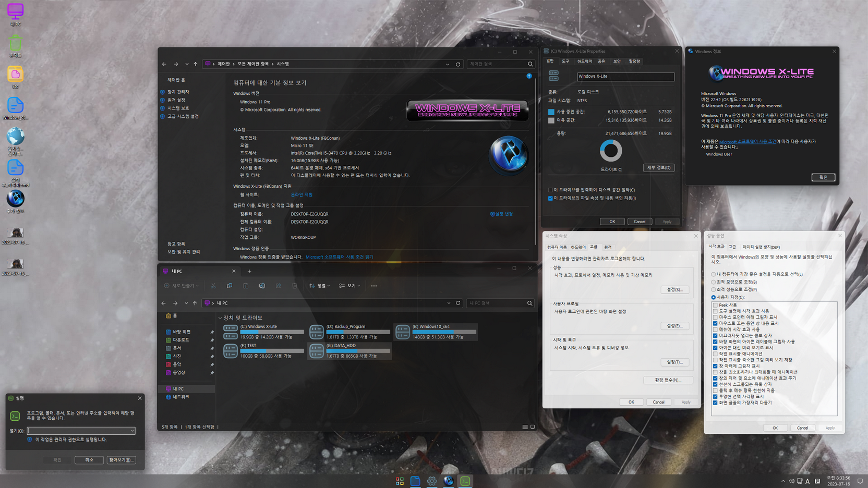Screen dimensions: 868x488
Task: Switch to details view icon in 내 PC status bar
Action: click(x=525, y=427)
